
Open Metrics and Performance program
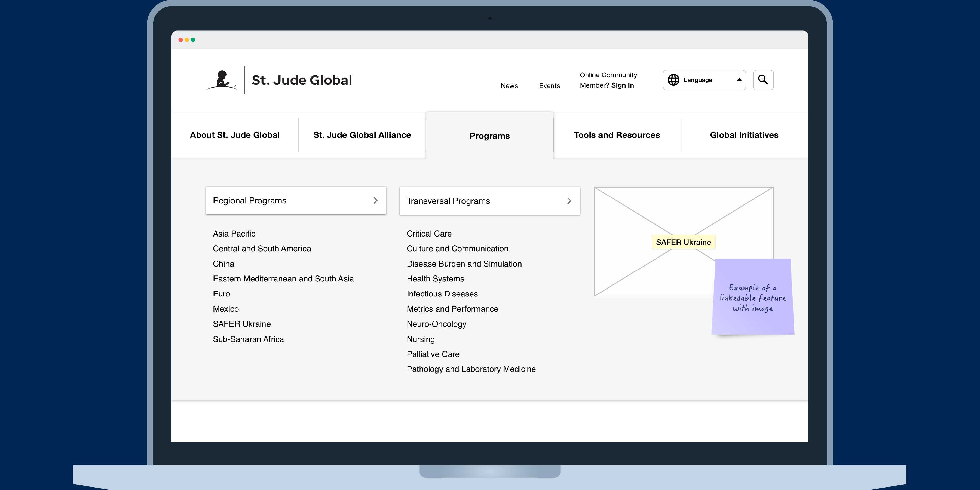click(x=452, y=309)
